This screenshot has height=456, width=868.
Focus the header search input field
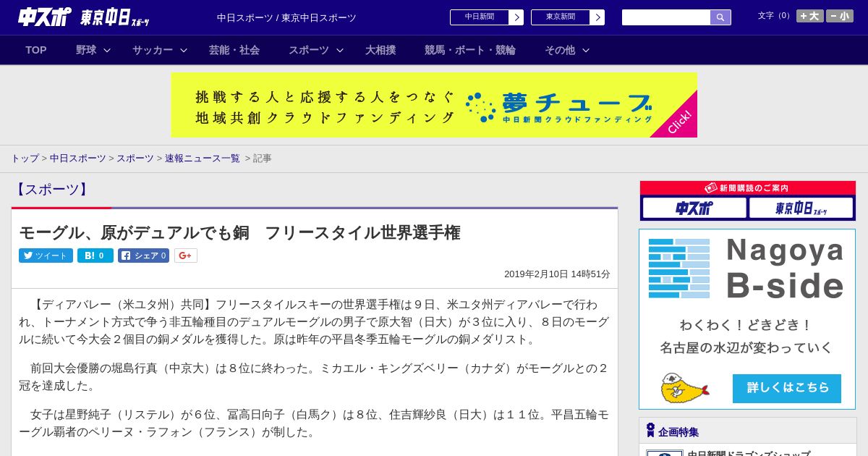666,17
